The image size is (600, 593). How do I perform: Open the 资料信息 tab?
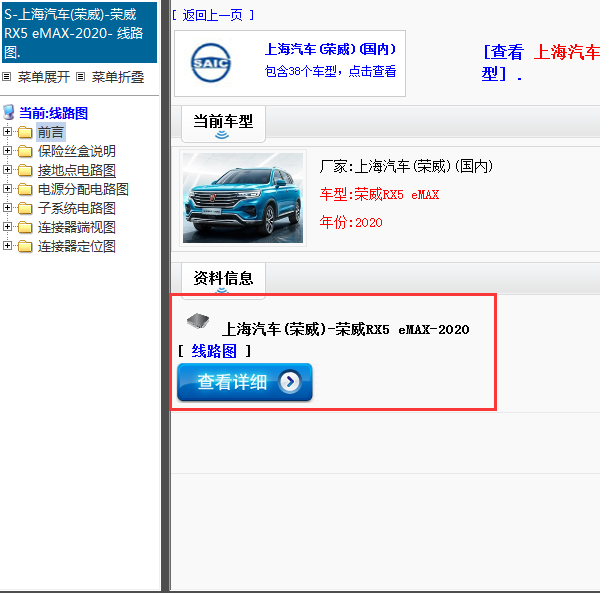[x=223, y=279]
